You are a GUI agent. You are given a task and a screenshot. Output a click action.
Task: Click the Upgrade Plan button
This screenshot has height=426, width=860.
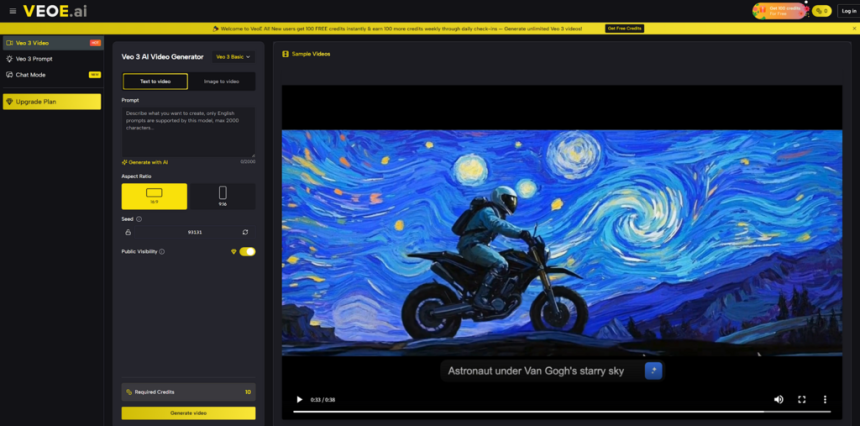click(x=52, y=102)
